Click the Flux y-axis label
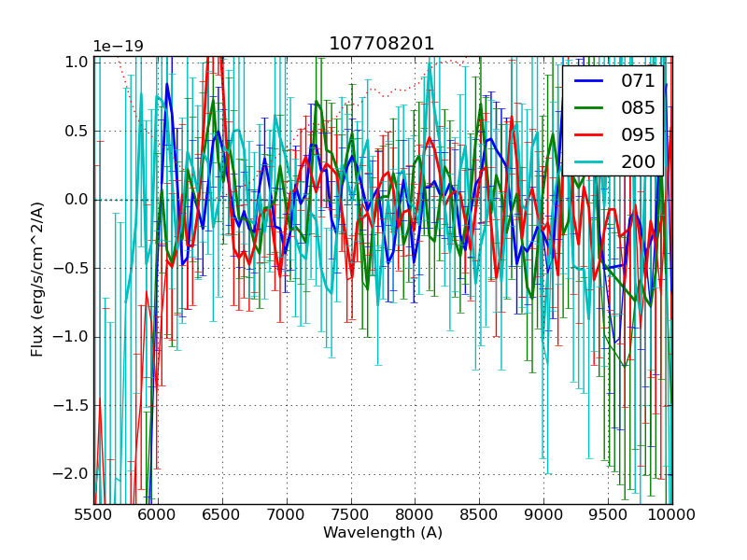747x560 pixels. (37, 280)
